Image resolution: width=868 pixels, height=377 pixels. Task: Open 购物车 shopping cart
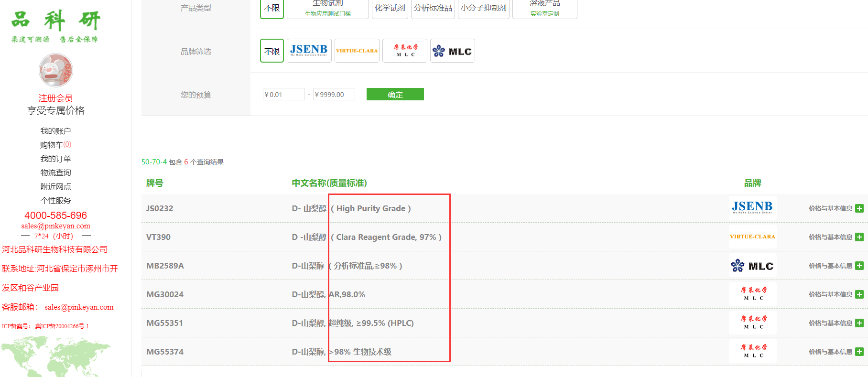click(x=55, y=145)
